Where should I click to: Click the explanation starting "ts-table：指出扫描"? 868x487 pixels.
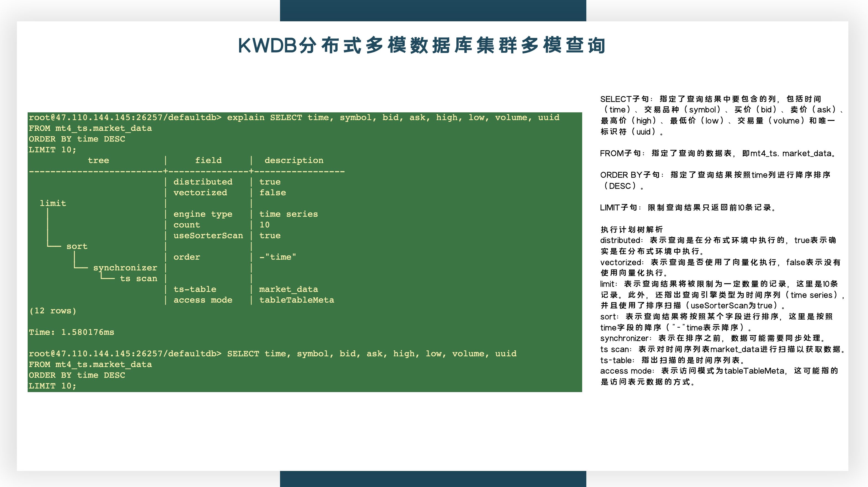pos(672,360)
